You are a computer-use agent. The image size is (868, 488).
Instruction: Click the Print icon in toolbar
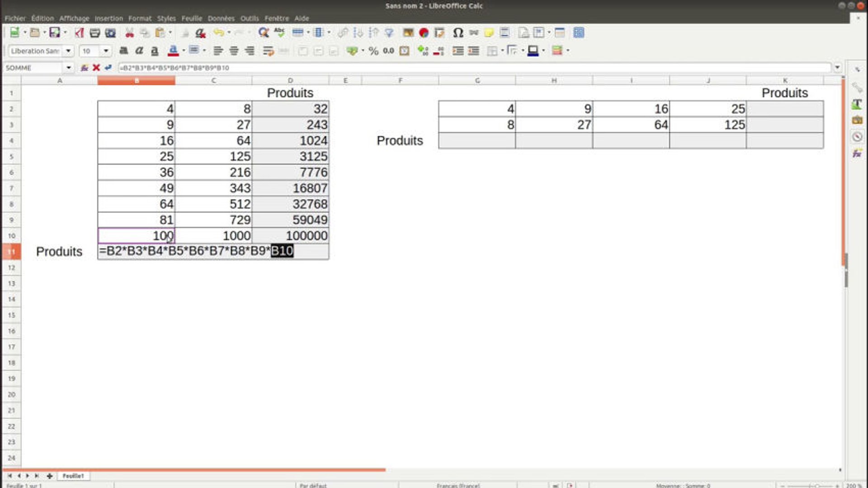pyautogui.click(x=94, y=33)
